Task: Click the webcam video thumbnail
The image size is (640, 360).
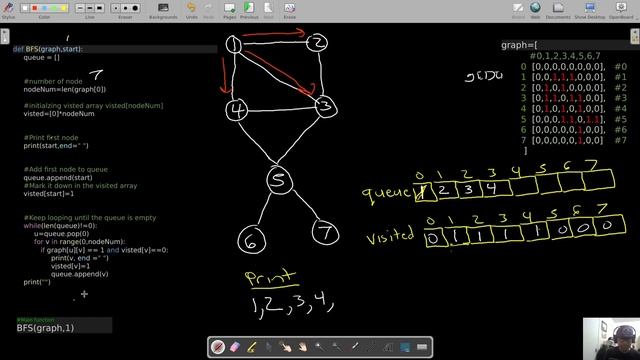Action: pyautogui.click(x=611, y=339)
